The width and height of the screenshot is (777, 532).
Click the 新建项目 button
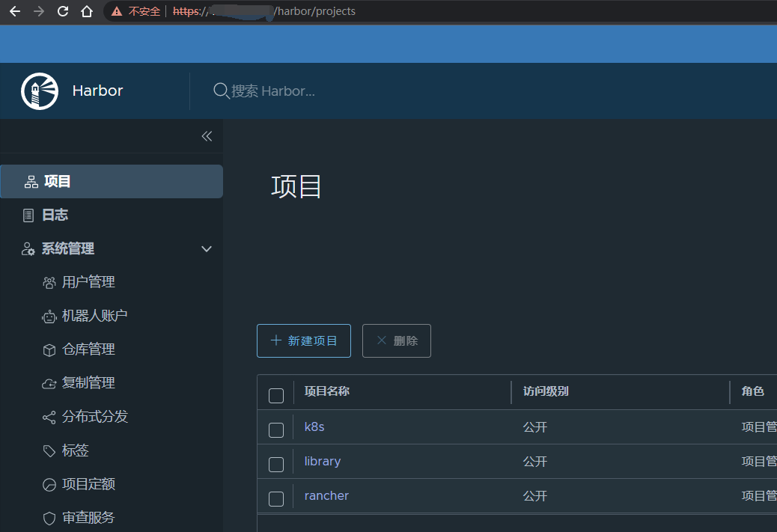(x=303, y=341)
